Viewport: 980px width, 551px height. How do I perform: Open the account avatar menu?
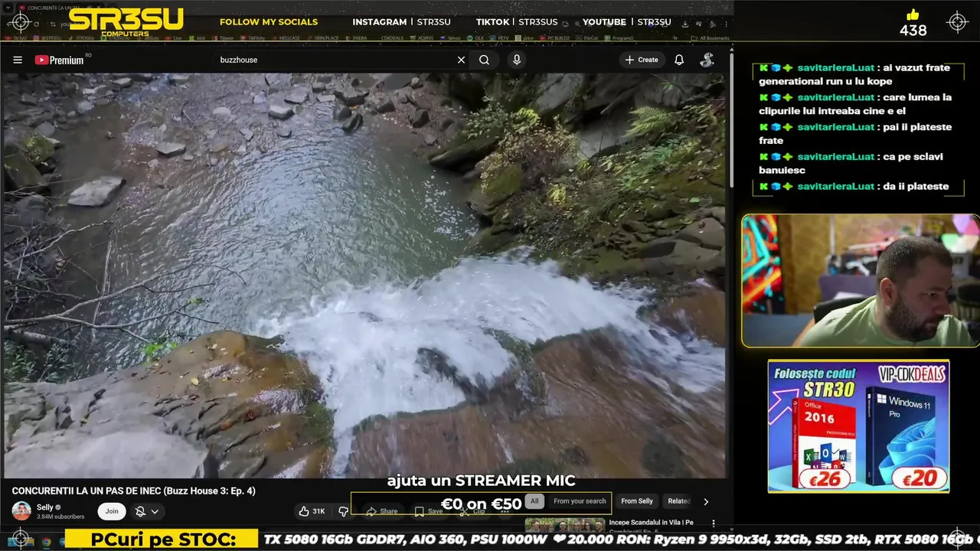click(x=707, y=60)
